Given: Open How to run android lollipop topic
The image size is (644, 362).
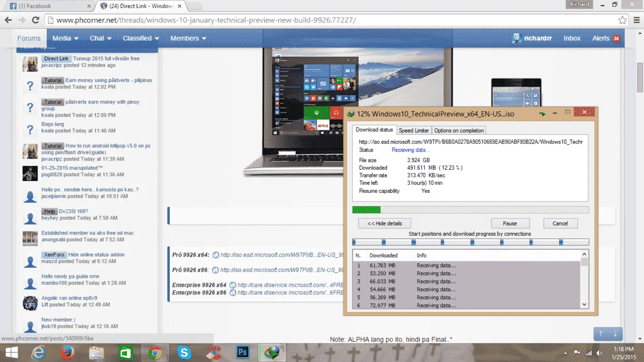Looking at the screenshot, I should point(108,146).
